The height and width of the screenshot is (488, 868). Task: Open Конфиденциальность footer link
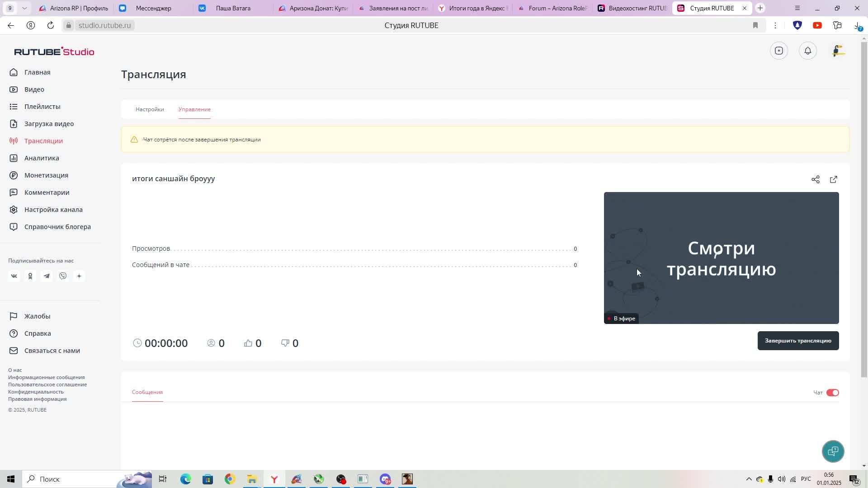36,392
